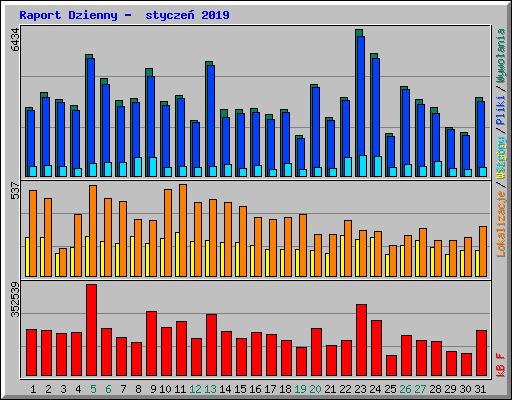The image size is (512, 400).
Task: Click the orange bar for day 5
Action: 93,231
